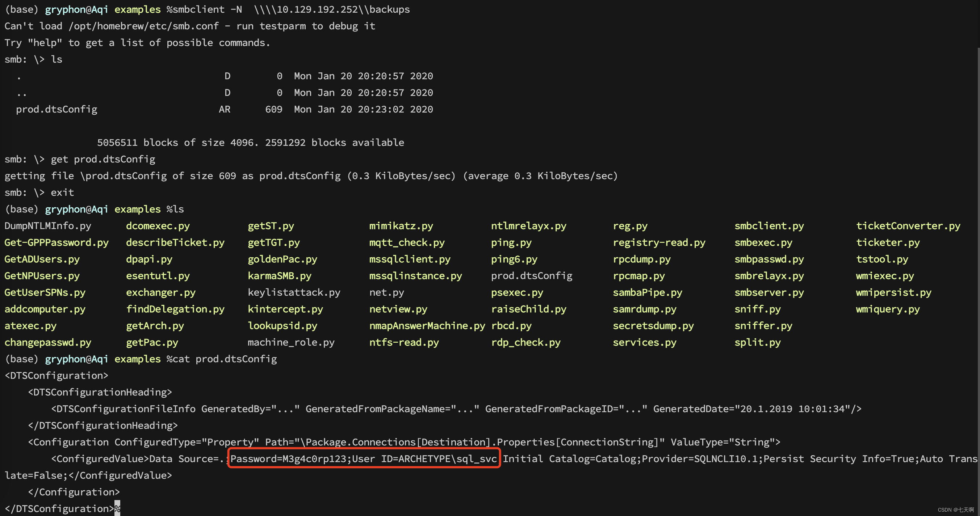Click dcomexec.py file name
The width and height of the screenshot is (980, 516).
coord(158,226)
